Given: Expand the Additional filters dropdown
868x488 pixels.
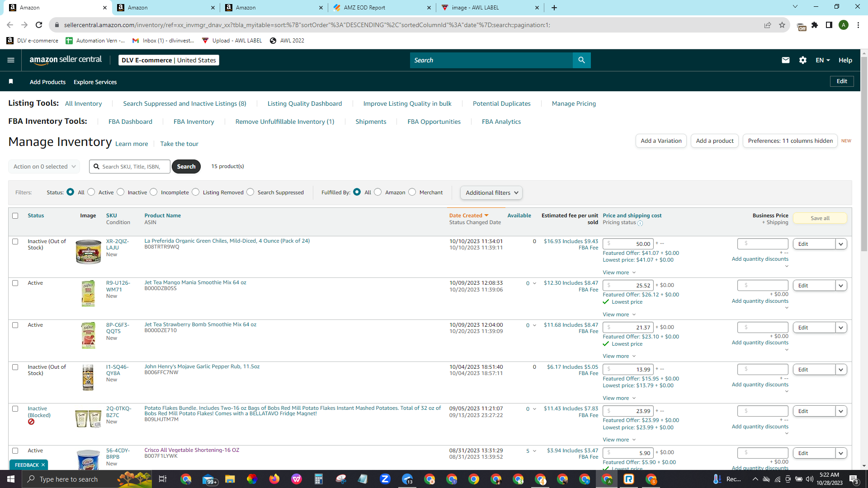Looking at the screenshot, I should pos(491,192).
